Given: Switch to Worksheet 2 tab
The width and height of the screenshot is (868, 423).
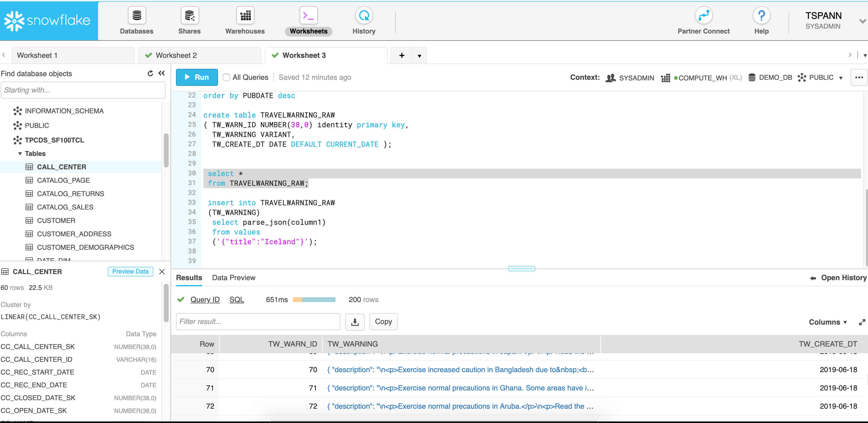Looking at the screenshot, I should pos(176,55).
